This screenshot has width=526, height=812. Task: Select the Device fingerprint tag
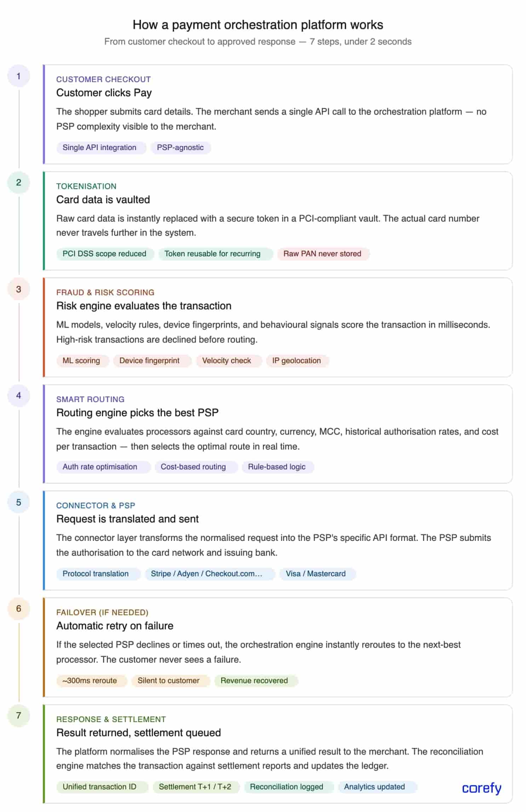point(149,361)
